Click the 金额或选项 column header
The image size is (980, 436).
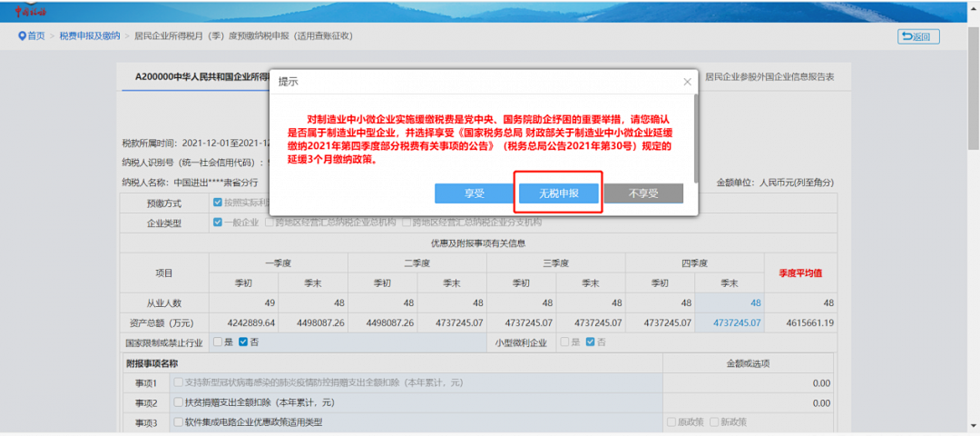click(748, 362)
